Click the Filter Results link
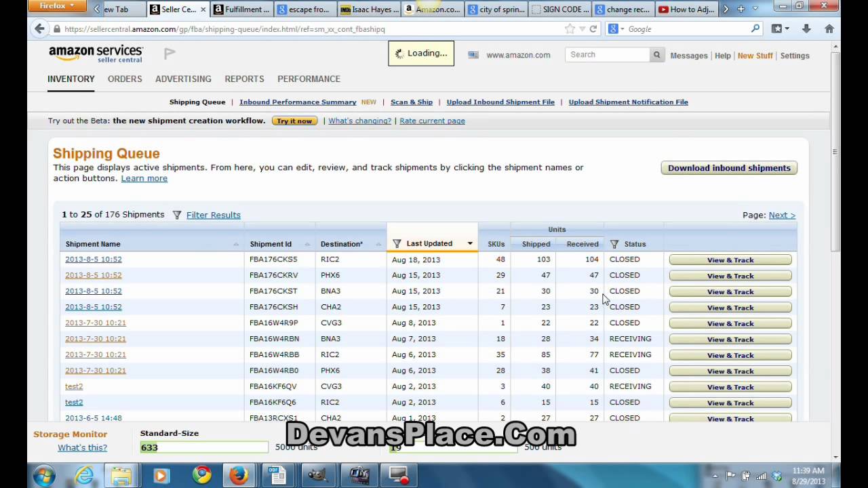Viewport: 868px width, 488px height. pyautogui.click(x=214, y=215)
